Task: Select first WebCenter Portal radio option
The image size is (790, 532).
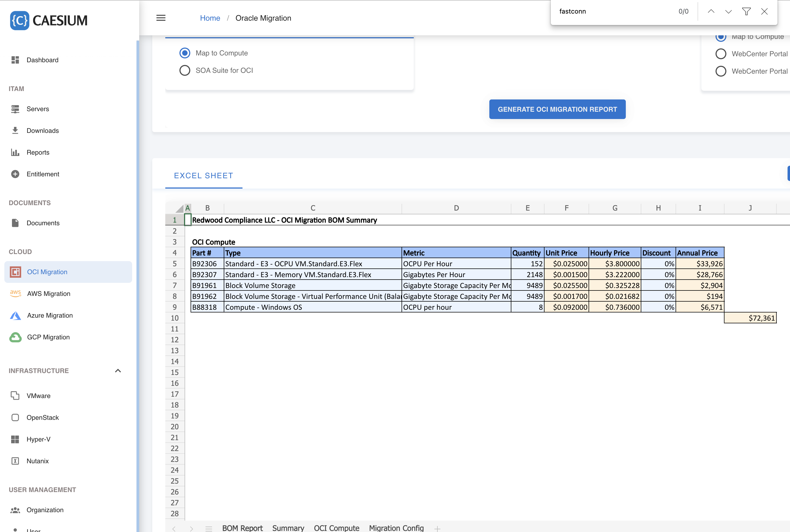Action: [x=721, y=54]
